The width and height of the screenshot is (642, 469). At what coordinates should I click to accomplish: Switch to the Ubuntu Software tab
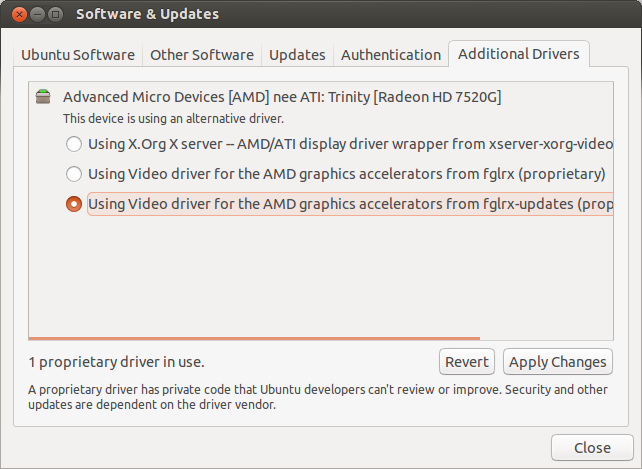click(80, 55)
